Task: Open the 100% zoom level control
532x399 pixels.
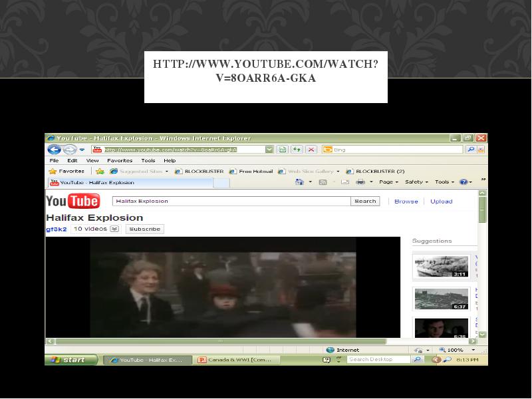Action: (457, 350)
